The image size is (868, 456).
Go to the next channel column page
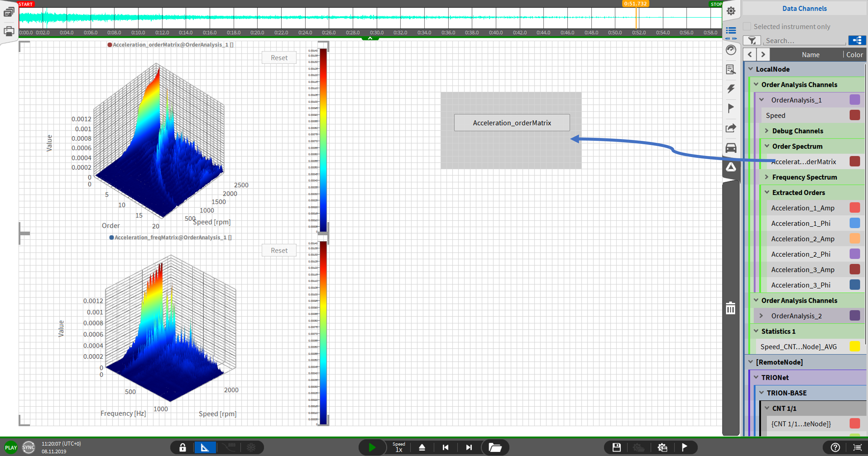coord(763,55)
